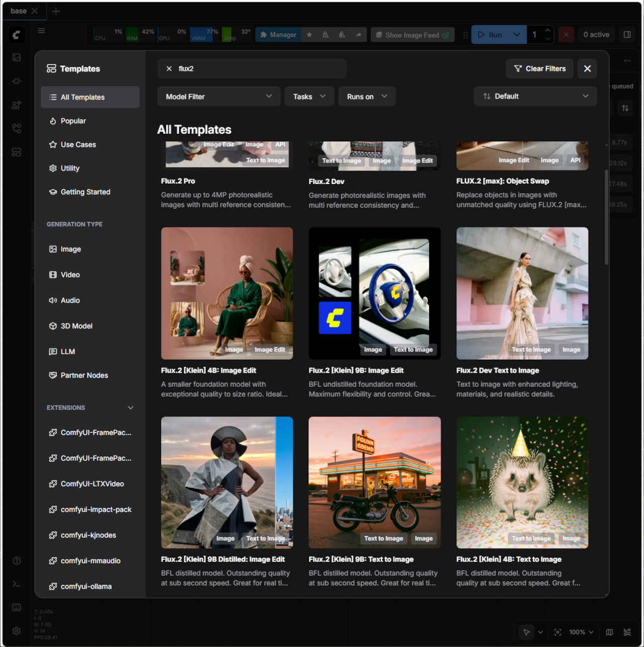Open the hamburger menu in the top bar

(42, 31)
